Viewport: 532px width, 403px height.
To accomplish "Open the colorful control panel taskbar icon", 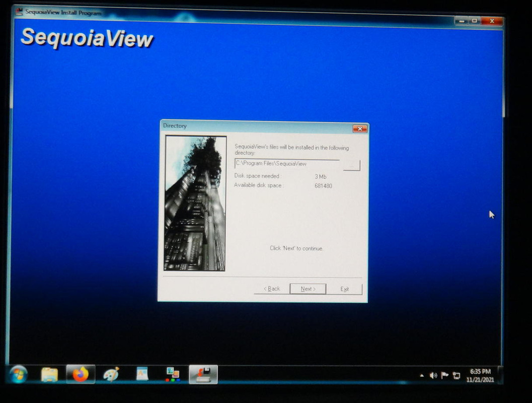I will tap(172, 374).
